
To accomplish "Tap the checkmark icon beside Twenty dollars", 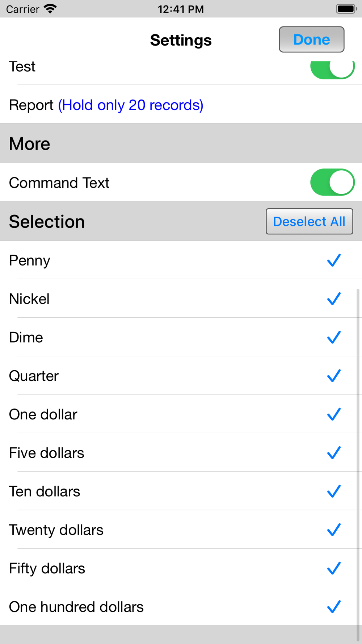I will point(334,530).
